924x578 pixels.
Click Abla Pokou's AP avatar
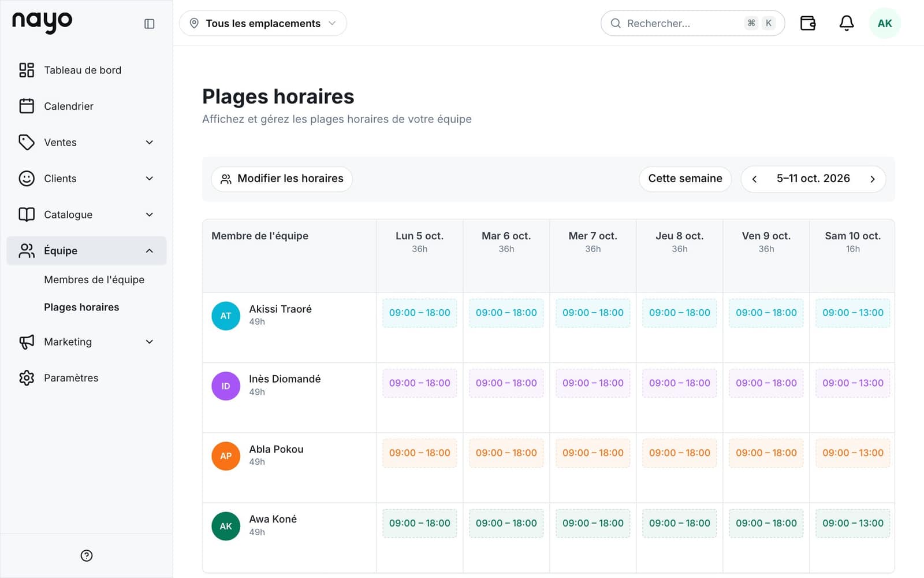point(226,455)
